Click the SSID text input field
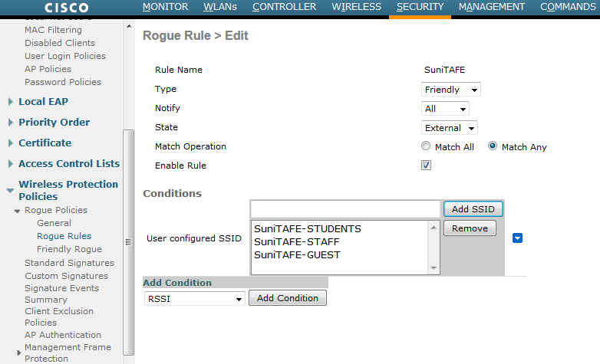 tap(345, 209)
